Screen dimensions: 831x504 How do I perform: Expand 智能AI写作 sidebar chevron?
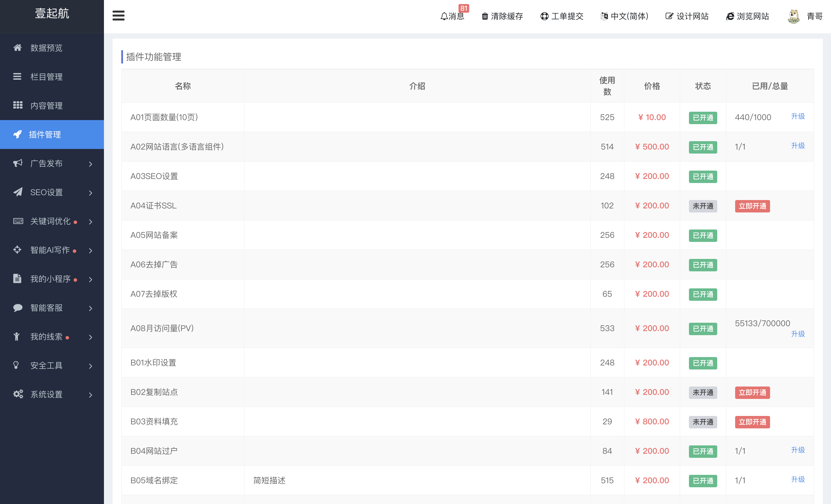90,251
